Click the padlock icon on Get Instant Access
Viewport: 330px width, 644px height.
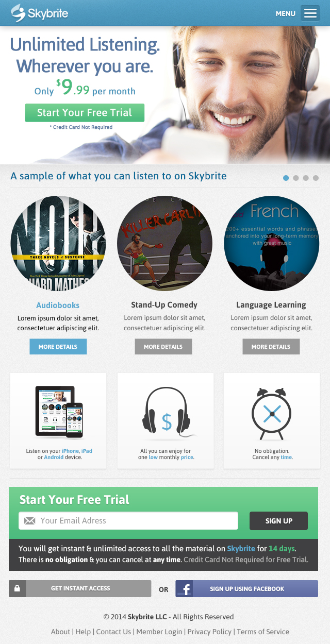(17, 588)
